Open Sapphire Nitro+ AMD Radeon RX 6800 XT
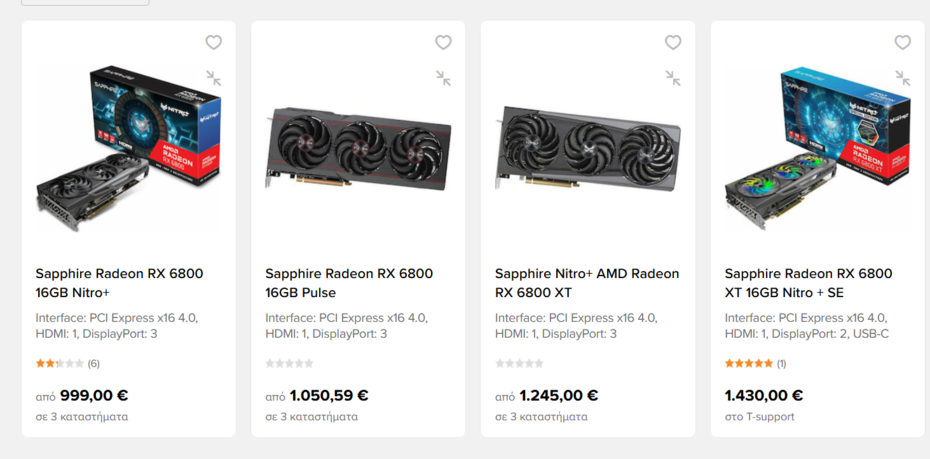The width and height of the screenshot is (930, 459). coord(587,283)
